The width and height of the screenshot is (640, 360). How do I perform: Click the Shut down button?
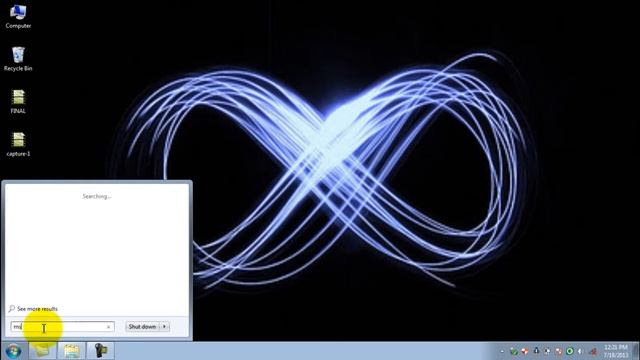(x=142, y=327)
